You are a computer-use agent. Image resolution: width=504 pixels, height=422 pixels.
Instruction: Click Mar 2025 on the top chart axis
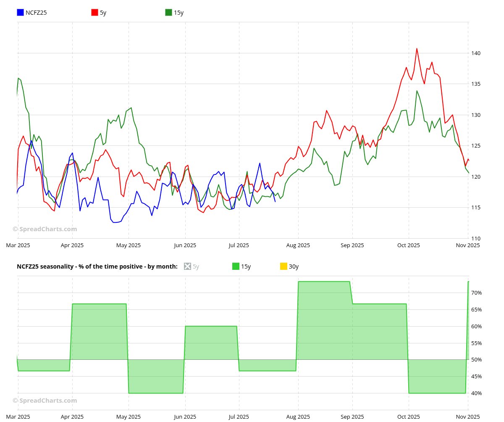[18, 245]
